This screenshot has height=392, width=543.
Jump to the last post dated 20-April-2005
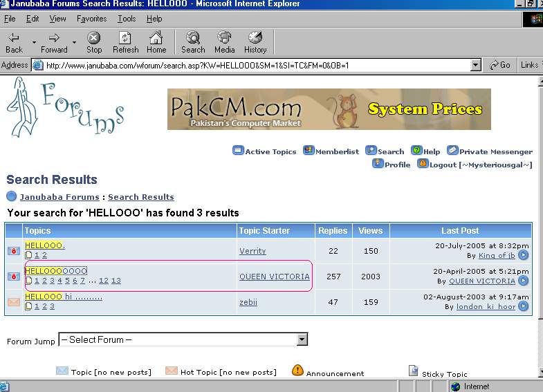523,281
